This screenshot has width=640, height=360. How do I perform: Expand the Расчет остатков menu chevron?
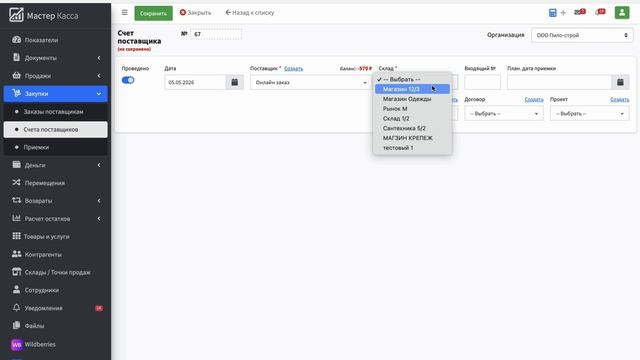point(99,219)
